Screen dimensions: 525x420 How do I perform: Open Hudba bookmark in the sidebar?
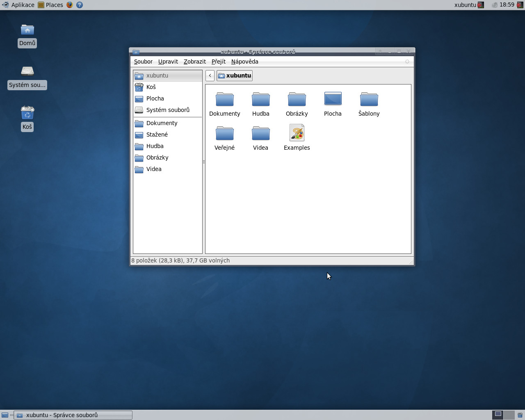(x=168, y=146)
